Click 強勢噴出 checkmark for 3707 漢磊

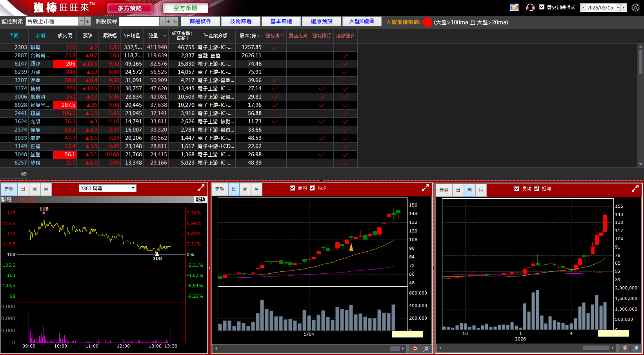tap(275, 81)
